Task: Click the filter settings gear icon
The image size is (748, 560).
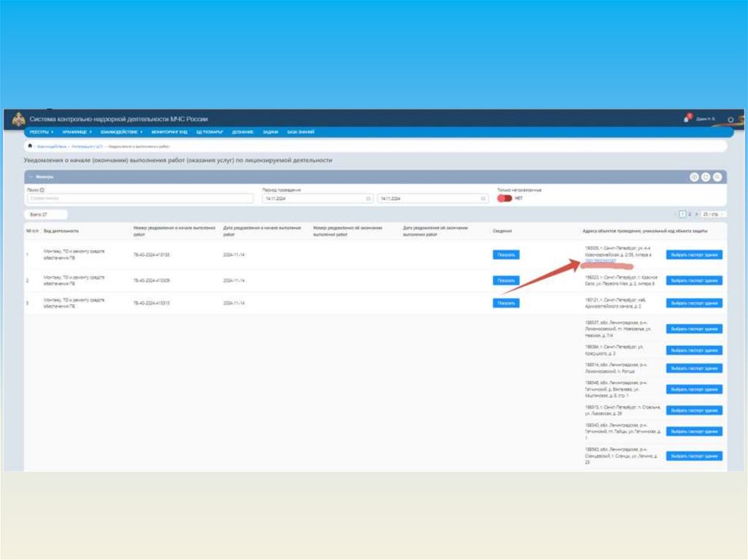Action: click(694, 177)
